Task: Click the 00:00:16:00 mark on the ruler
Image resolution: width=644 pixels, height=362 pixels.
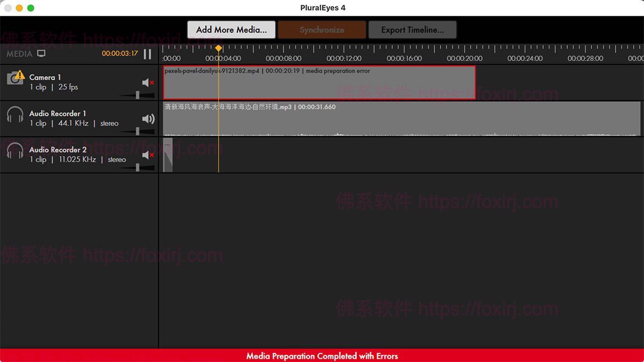Action: click(x=404, y=58)
